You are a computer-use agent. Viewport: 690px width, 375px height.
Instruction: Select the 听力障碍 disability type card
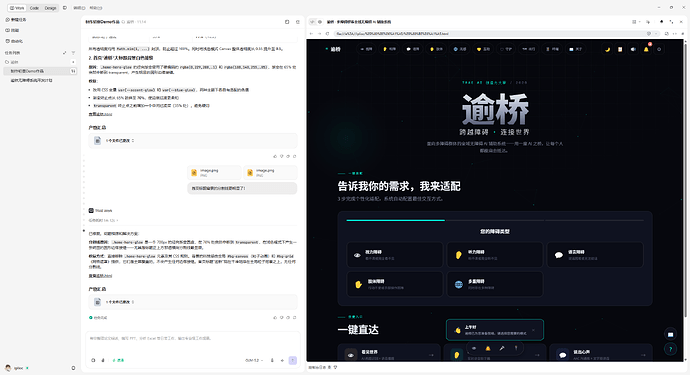[495, 254]
